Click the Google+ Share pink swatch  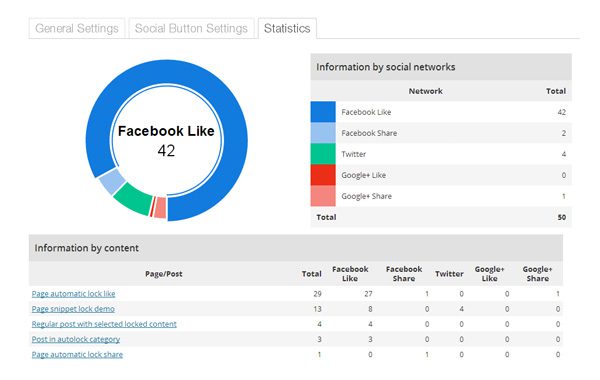[323, 196]
